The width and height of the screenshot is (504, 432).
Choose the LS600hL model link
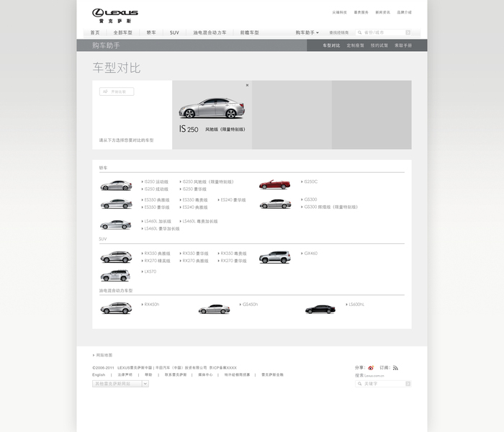356,304
